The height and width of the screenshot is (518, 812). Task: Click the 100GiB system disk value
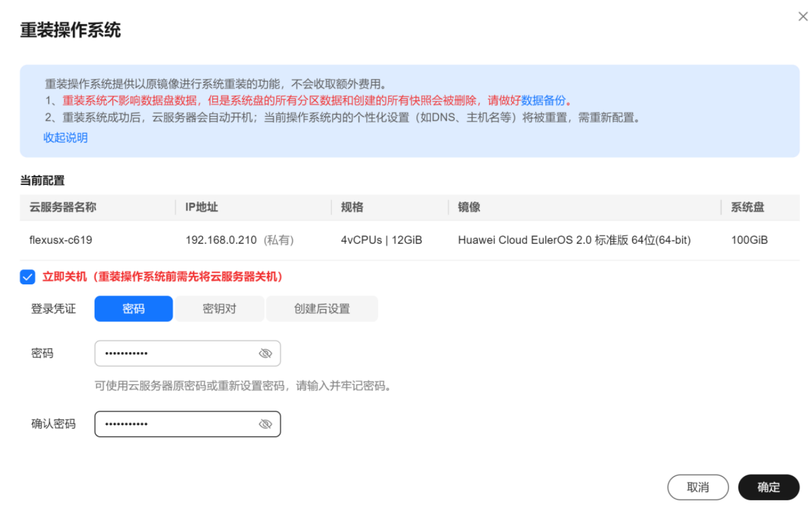(749, 240)
